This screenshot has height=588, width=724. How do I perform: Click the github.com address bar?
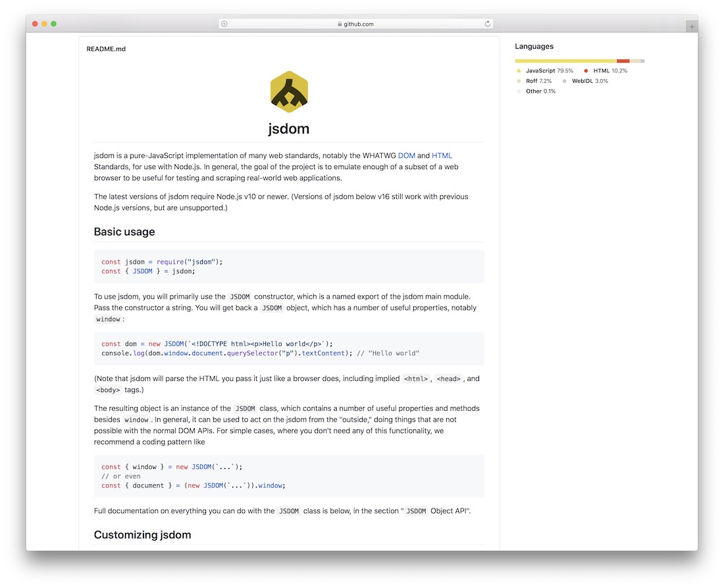(x=355, y=24)
